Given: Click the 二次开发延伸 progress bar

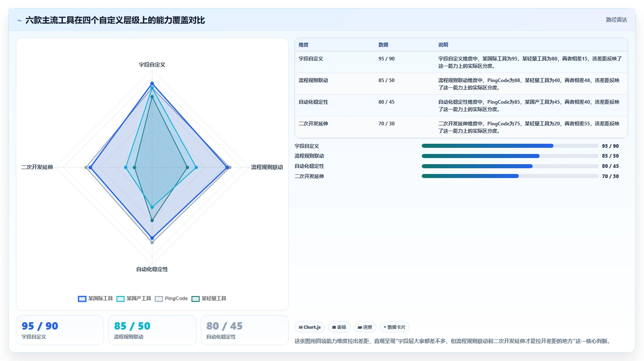Looking at the screenshot, I should click(510, 176).
